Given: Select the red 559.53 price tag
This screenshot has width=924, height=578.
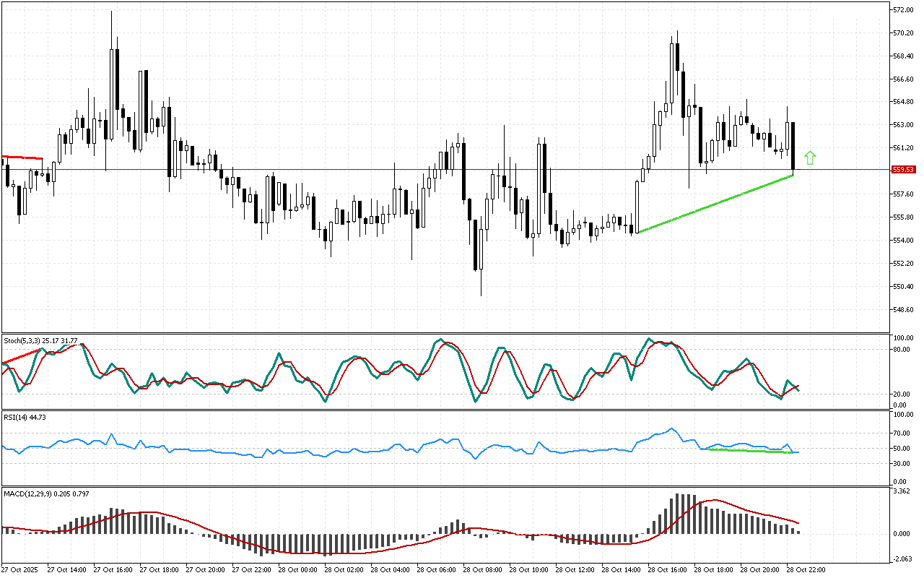Looking at the screenshot, I should point(904,170).
